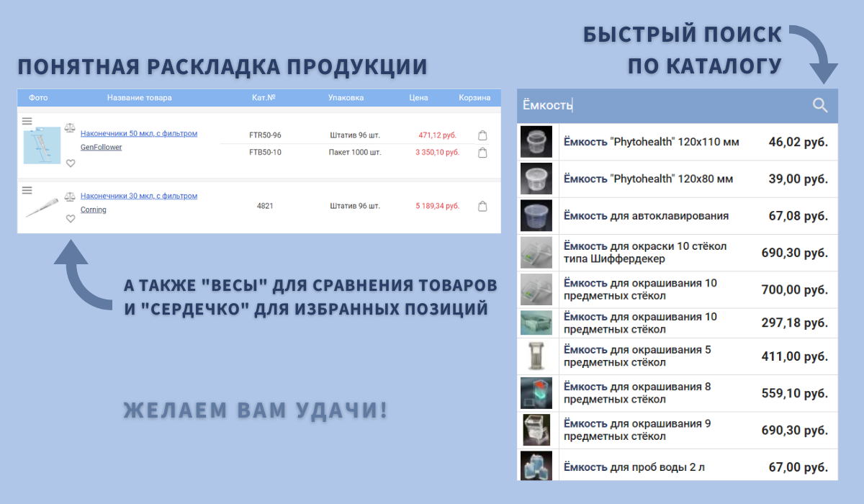This screenshot has width=864, height=504.
Task: Click thumbnail of Ёмкость для окрашивания 8 стёкол
Action: point(536,393)
